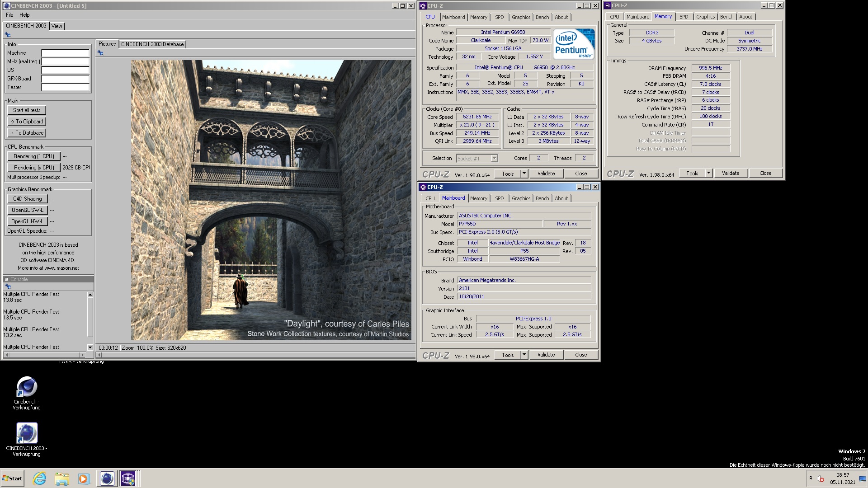This screenshot has height=488, width=868.
Task: Open Cinebench desktop shortcut
Action: [27, 393]
